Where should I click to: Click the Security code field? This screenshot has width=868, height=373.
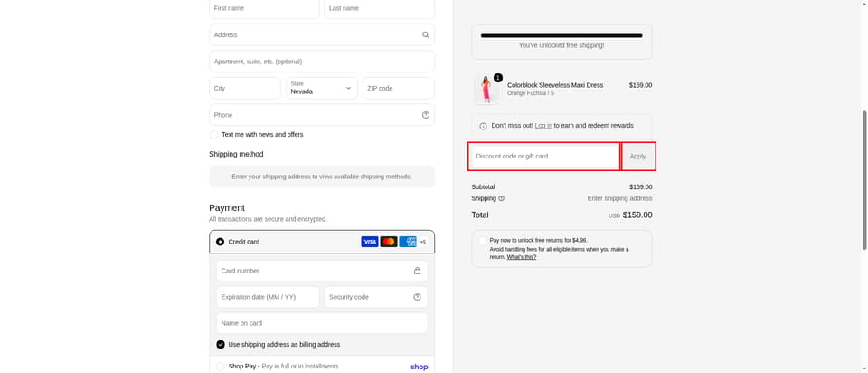pyautogui.click(x=376, y=297)
